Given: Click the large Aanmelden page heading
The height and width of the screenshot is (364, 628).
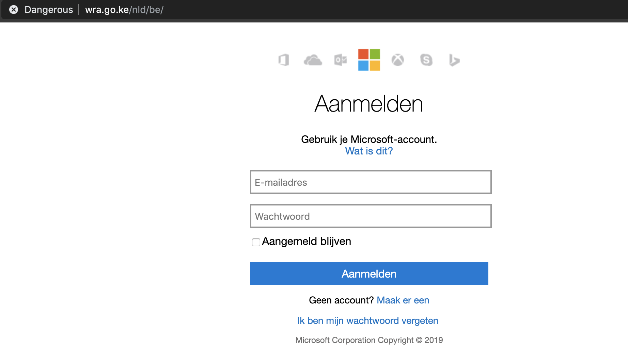Looking at the screenshot, I should (x=369, y=104).
